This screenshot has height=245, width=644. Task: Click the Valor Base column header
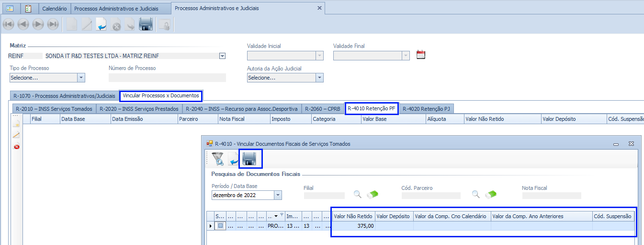(x=393, y=119)
